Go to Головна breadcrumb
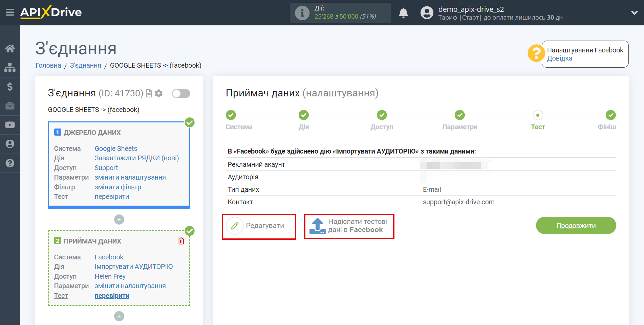644x325 pixels. [48, 65]
